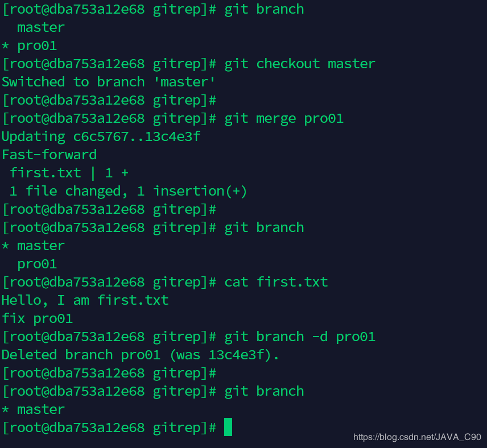
Task: Click 'Switched to branch master' message
Action: pyautogui.click(x=108, y=82)
